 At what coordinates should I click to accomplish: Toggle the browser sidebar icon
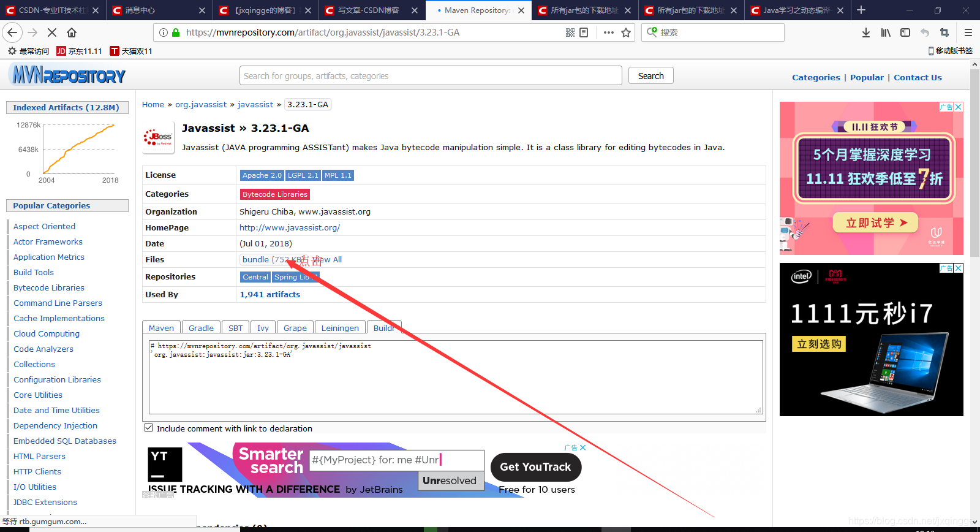click(x=905, y=32)
